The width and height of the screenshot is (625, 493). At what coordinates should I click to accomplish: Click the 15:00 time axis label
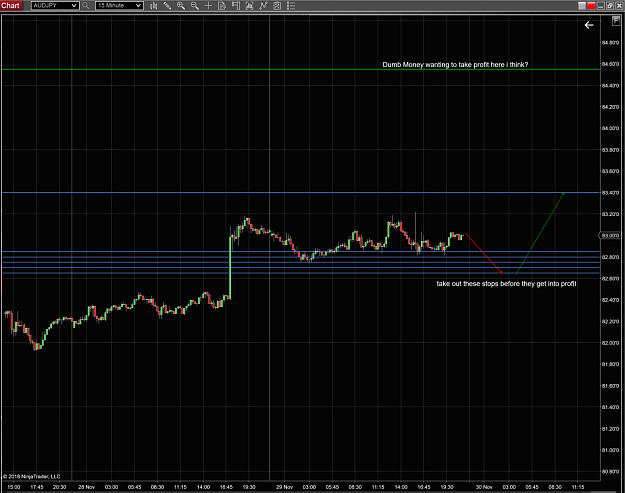point(14,487)
